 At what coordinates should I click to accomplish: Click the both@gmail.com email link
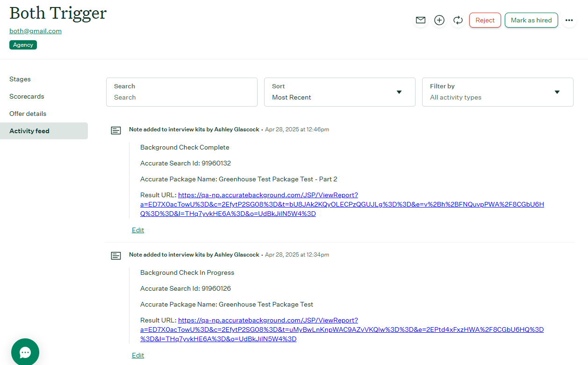[36, 31]
